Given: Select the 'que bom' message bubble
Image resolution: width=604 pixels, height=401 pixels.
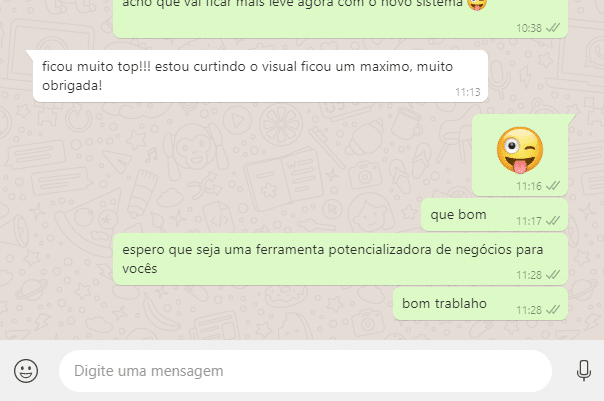Looking at the screenshot, I should 494,215.
